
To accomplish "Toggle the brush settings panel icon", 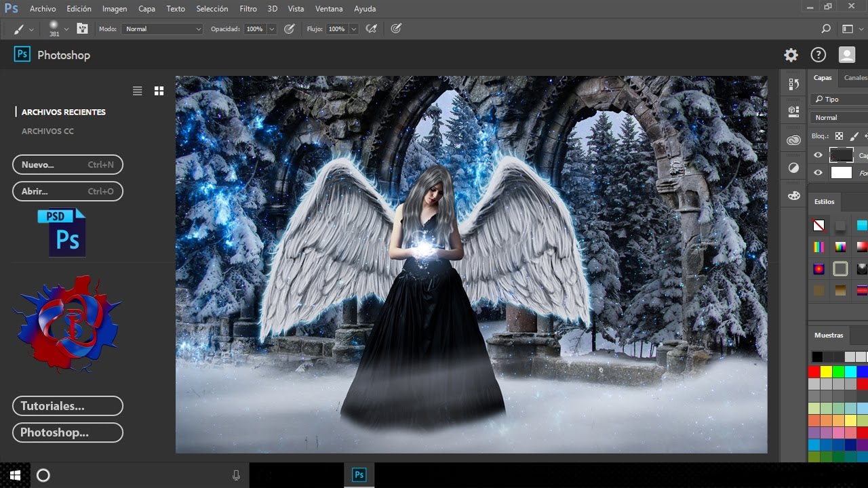I will click(83, 29).
